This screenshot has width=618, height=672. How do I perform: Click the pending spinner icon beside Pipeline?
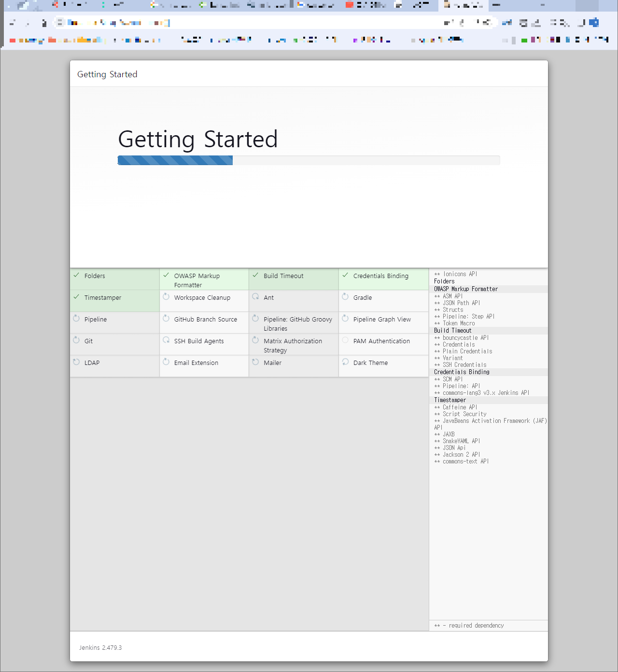76,318
